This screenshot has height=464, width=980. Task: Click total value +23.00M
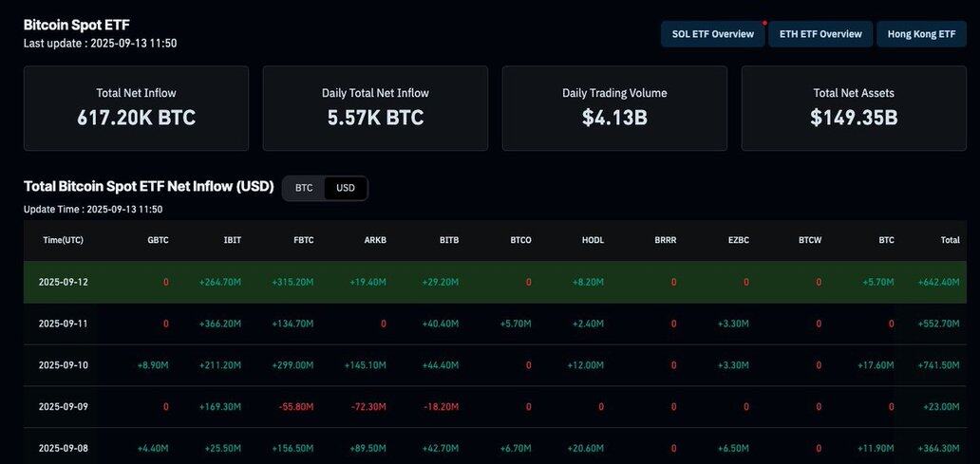pyautogui.click(x=941, y=406)
